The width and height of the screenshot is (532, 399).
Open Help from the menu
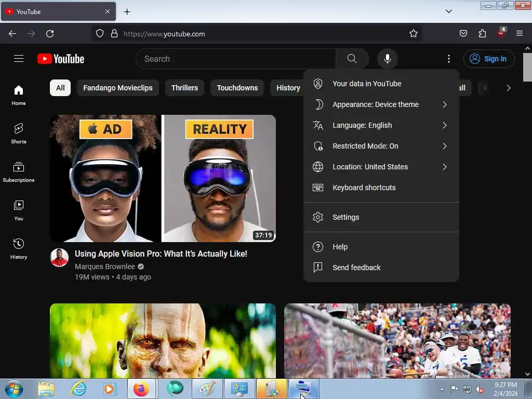tap(381, 247)
